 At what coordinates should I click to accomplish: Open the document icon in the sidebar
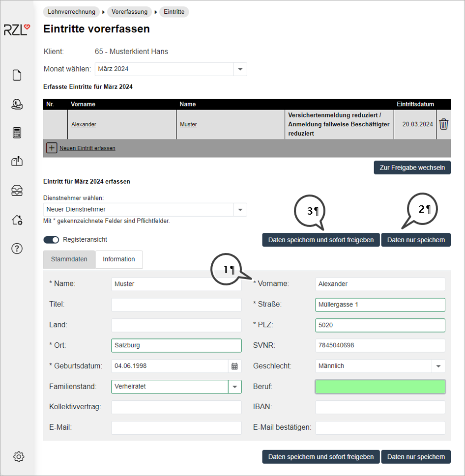coord(17,75)
